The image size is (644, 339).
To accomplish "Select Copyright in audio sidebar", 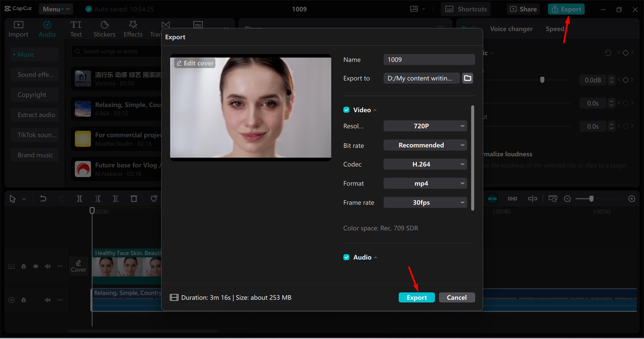I will [x=35, y=95].
